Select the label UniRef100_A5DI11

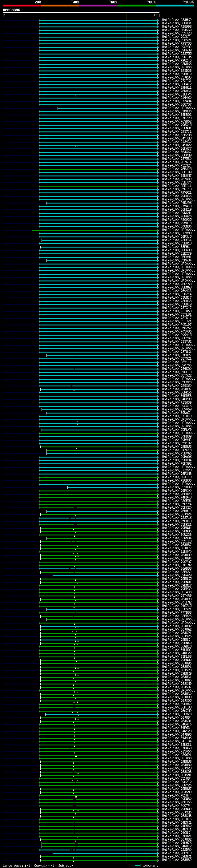point(177,186)
